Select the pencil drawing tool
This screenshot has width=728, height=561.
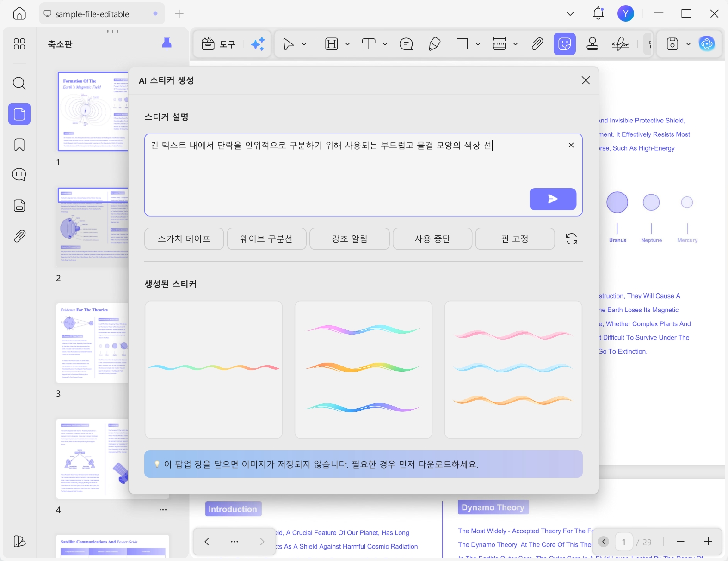tap(434, 44)
